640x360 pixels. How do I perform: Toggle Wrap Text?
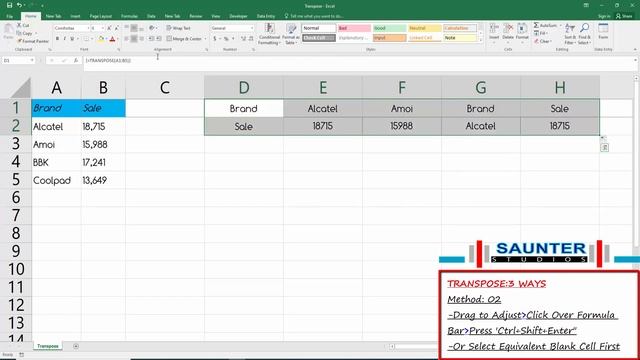point(178,28)
